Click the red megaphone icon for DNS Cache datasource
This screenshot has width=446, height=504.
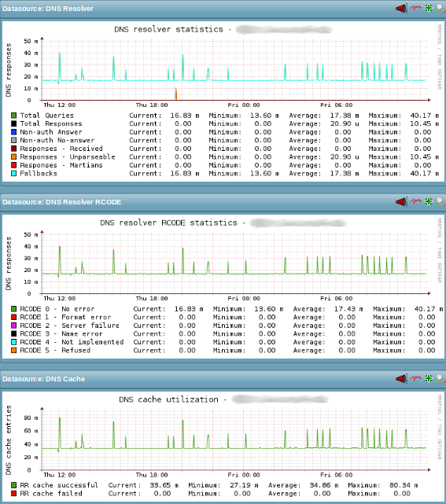401,379
